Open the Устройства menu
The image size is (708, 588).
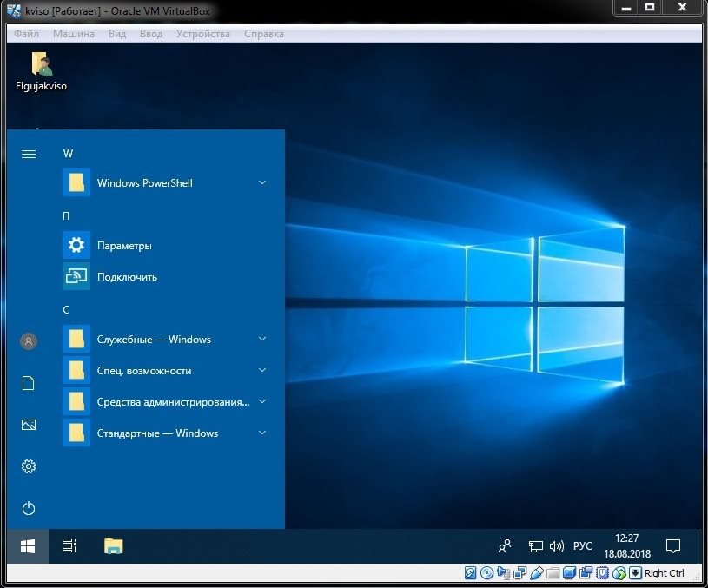(202, 34)
